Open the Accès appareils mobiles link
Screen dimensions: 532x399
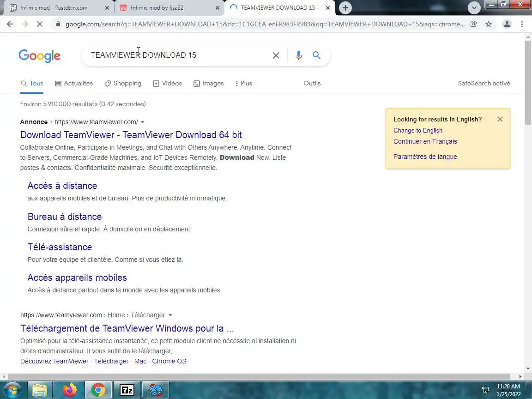tap(77, 278)
